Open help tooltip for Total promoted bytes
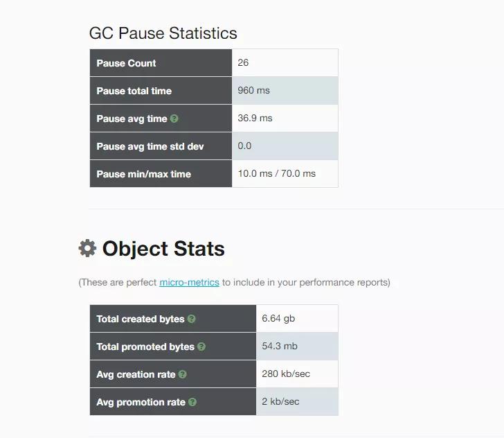The width and height of the screenshot is (504, 438). pyautogui.click(x=201, y=347)
